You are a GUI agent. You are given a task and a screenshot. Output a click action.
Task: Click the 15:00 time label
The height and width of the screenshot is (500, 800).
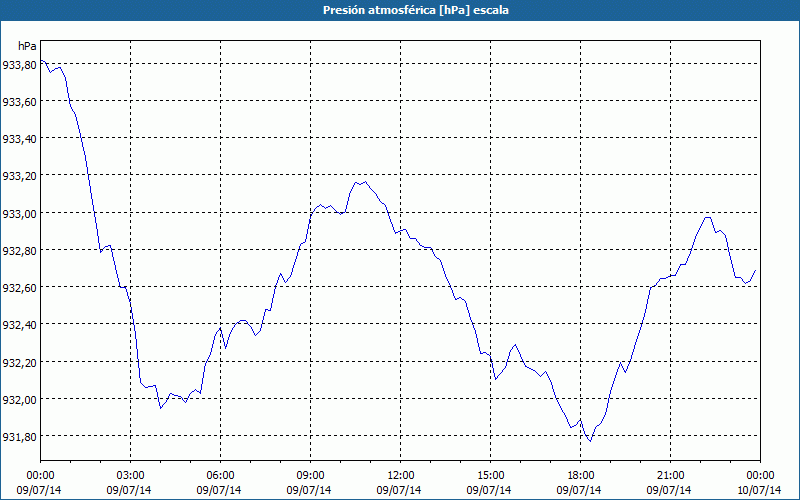pyautogui.click(x=490, y=476)
